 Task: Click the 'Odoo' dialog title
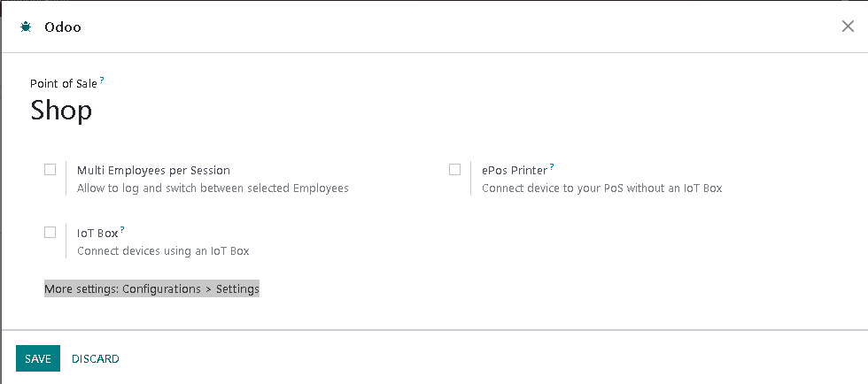click(x=63, y=27)
